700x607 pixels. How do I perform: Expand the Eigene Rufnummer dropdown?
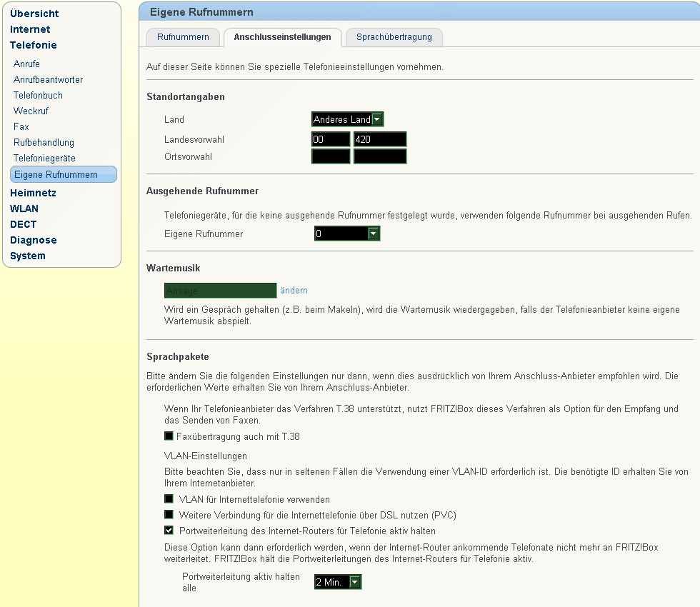pyautogui.click(x=347, y=234)
